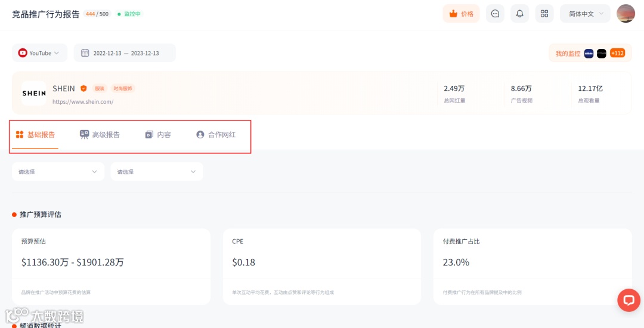Open the 价格 pricing button
Image resolution: width=644 pixels, height=328 pixels.
click(x=461, y=14)
